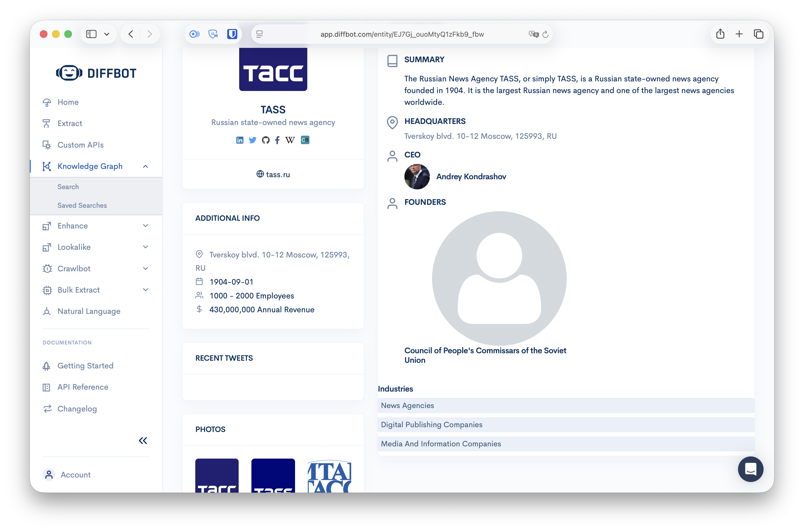
Task: Open Andrey Kondrashov's profile
Action: [471, 176]
